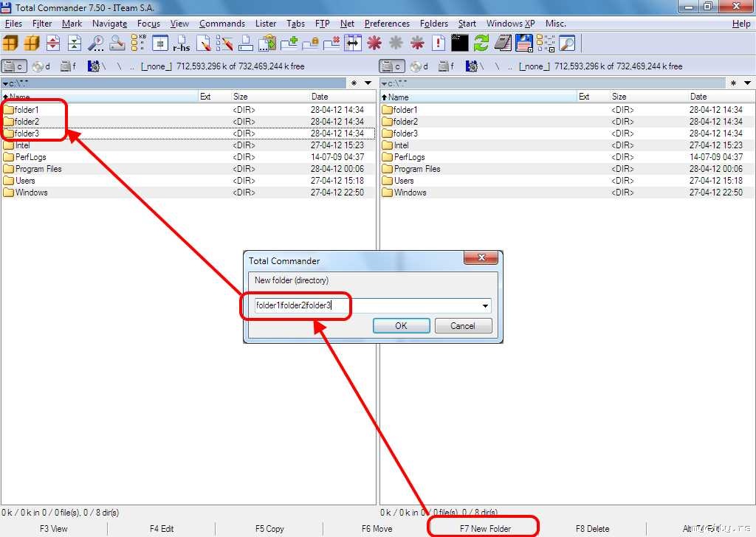This screenshot has height=537, width=756.
Task: Click the right panel asterisk hotlist button
Action: [733, 83]
